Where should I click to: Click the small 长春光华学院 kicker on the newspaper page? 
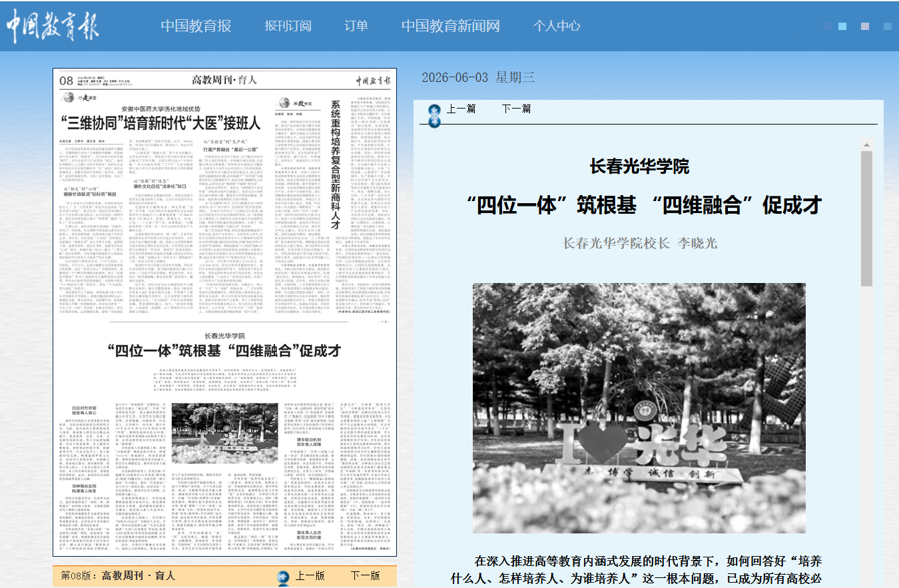pos(224,336)
